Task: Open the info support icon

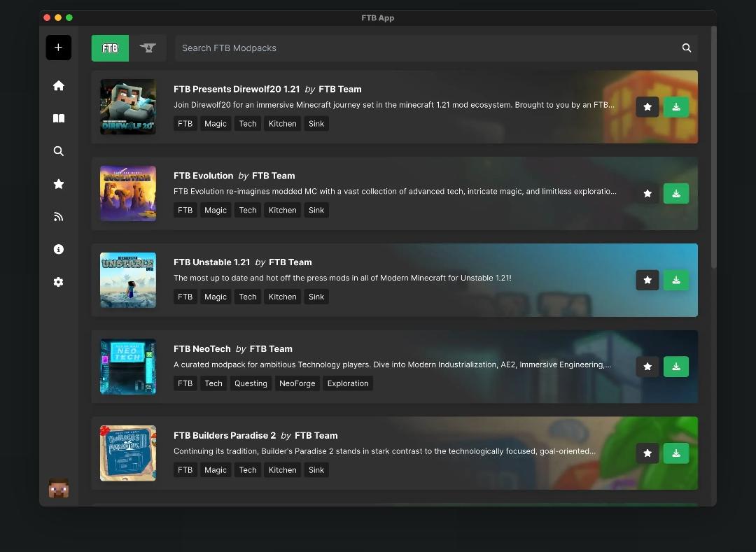Action: pyautogui.click(x=58, y=249)
